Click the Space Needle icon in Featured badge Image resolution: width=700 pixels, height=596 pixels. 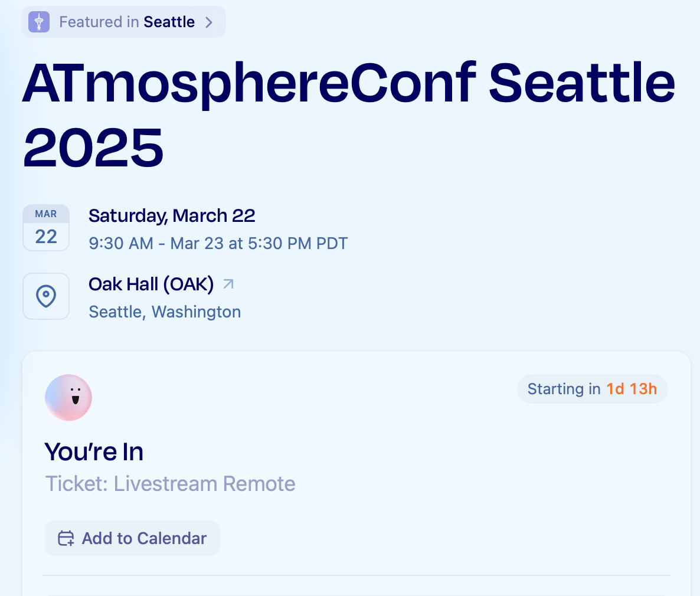point(39,22)
